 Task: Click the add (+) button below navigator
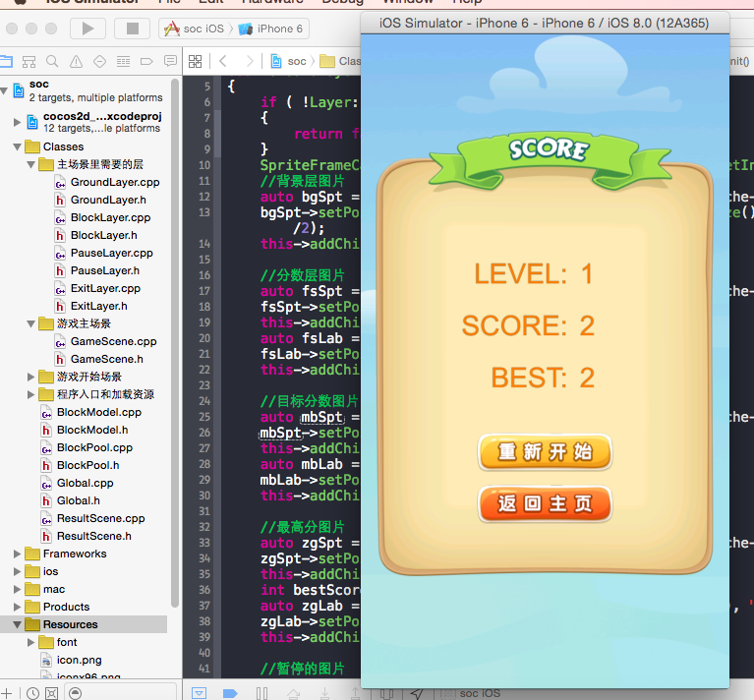point(6,693)
